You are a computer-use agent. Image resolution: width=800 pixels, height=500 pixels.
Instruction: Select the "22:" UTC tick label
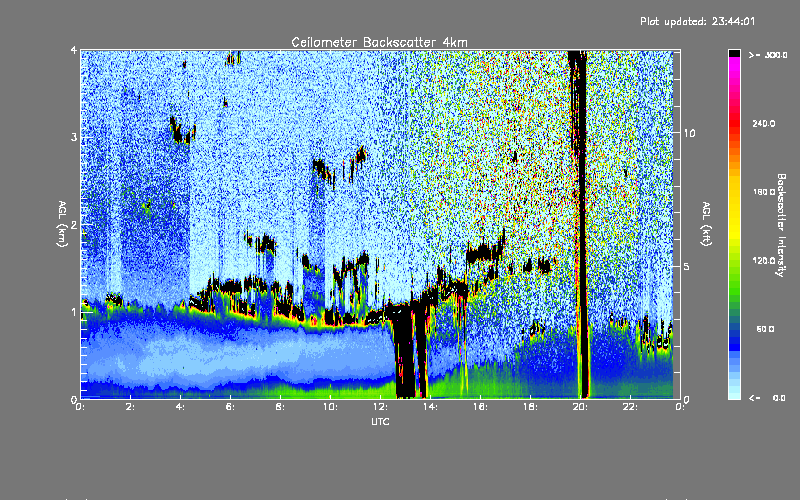pyautogui.click(x=630, y=407)
